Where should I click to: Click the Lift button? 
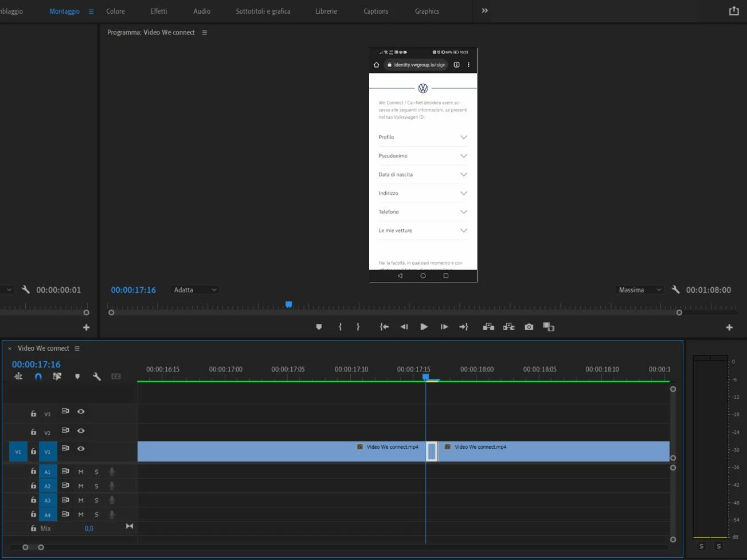[x=488, y=327]
